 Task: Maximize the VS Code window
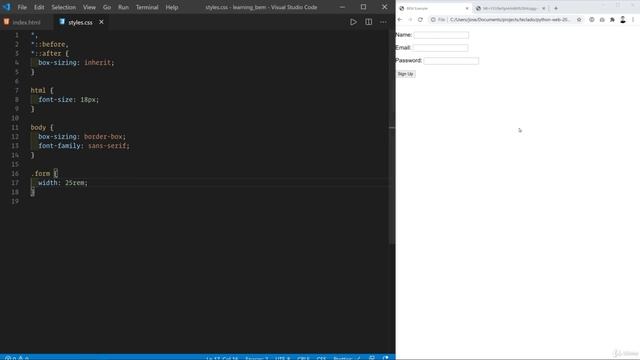coord(363,7)
